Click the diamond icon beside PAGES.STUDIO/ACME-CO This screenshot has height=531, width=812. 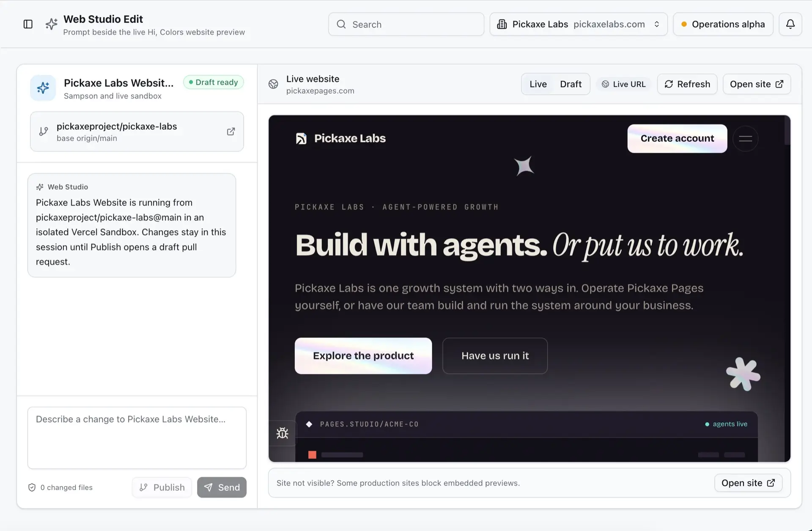click(309, 424)
